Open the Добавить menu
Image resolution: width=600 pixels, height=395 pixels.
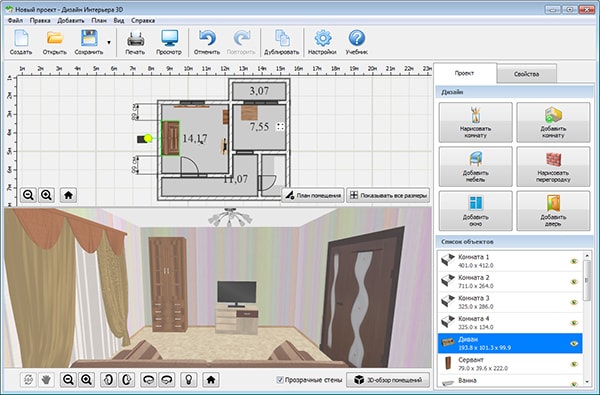pyautogui.click(x=71, y=20)
